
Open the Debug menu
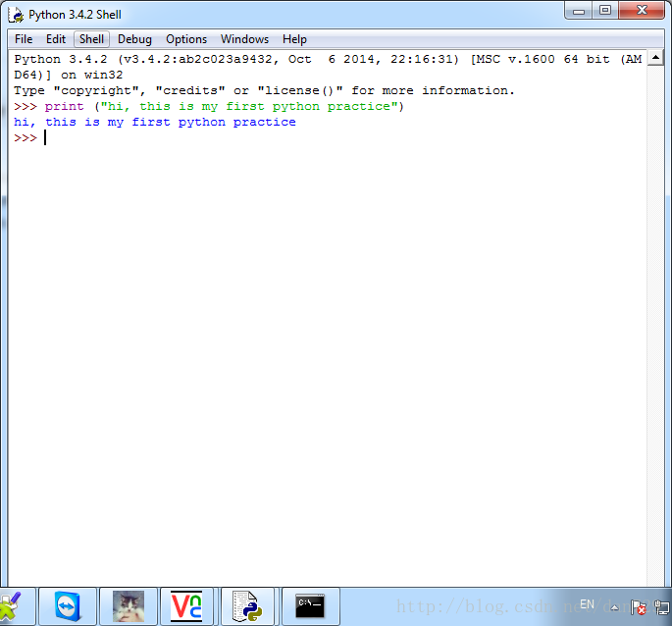coord(134,39)
